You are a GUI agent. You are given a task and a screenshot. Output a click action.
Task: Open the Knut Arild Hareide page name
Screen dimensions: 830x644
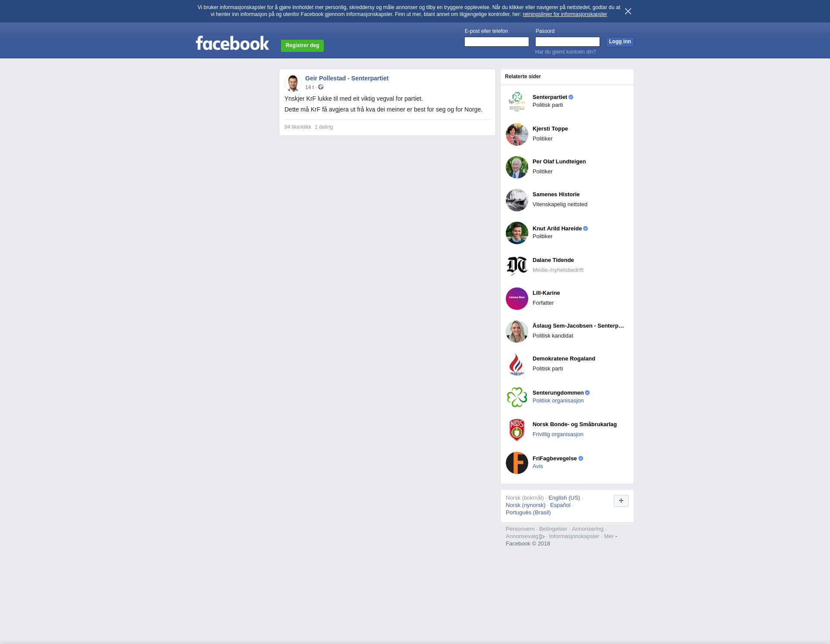pyautogui.click(x=557, y=229)
